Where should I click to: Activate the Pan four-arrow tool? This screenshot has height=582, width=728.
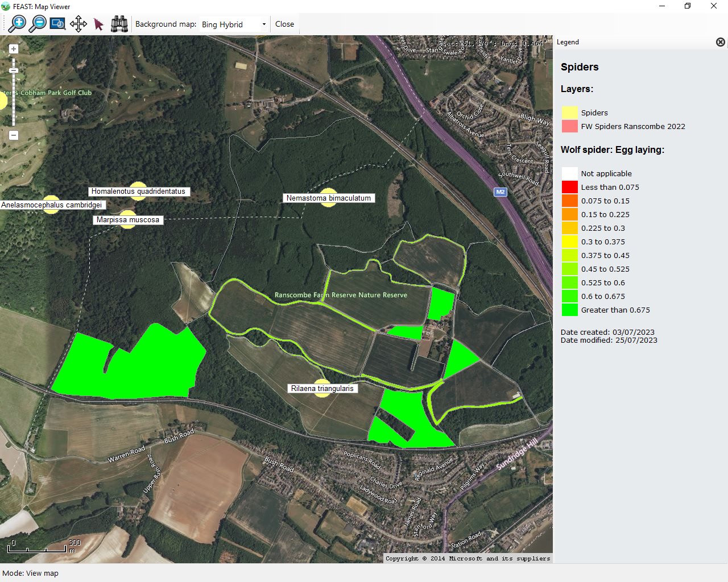(x=78, y=24)
